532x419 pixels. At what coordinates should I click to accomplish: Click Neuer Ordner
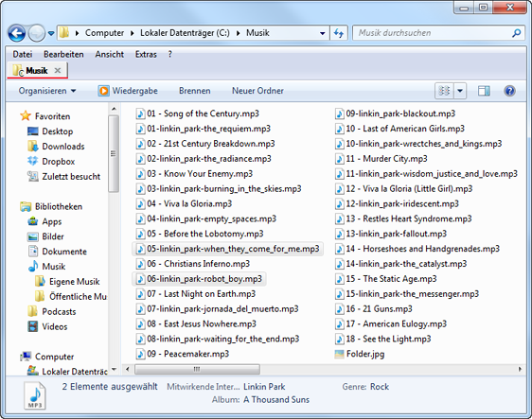257,91
